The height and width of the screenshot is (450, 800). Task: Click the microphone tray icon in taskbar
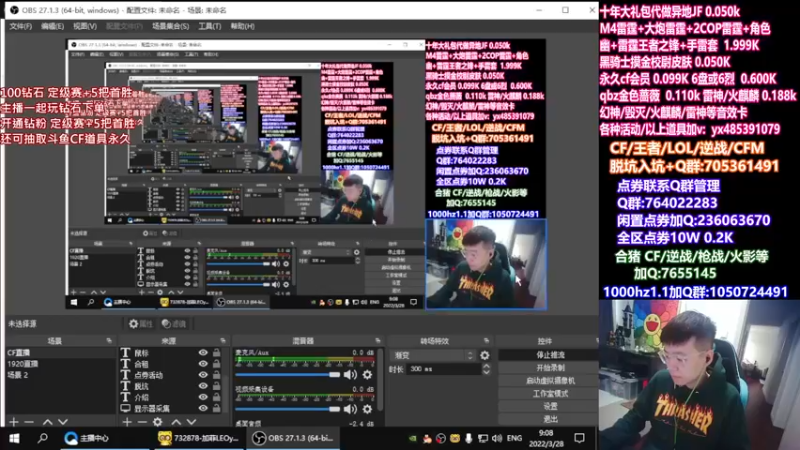click(x=468, y=438)
